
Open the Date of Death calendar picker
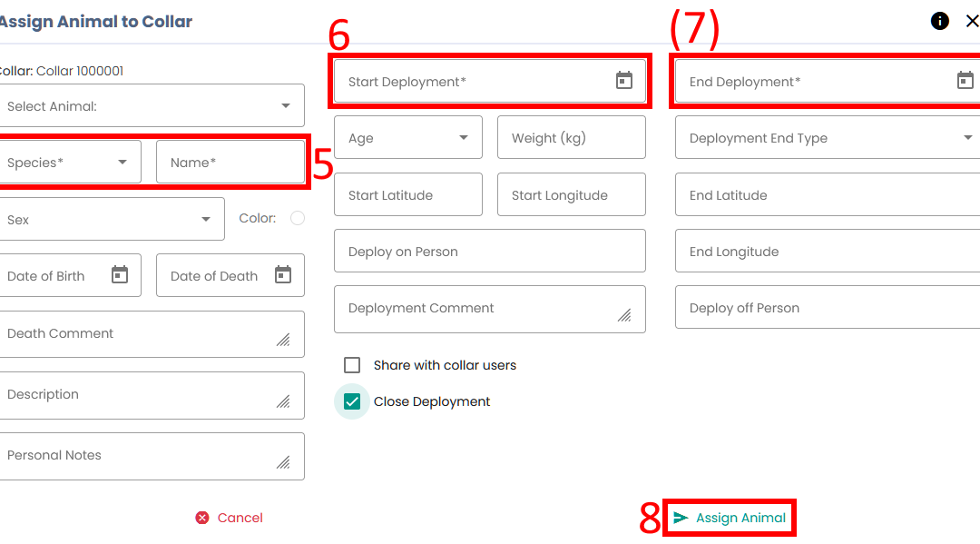283,275
